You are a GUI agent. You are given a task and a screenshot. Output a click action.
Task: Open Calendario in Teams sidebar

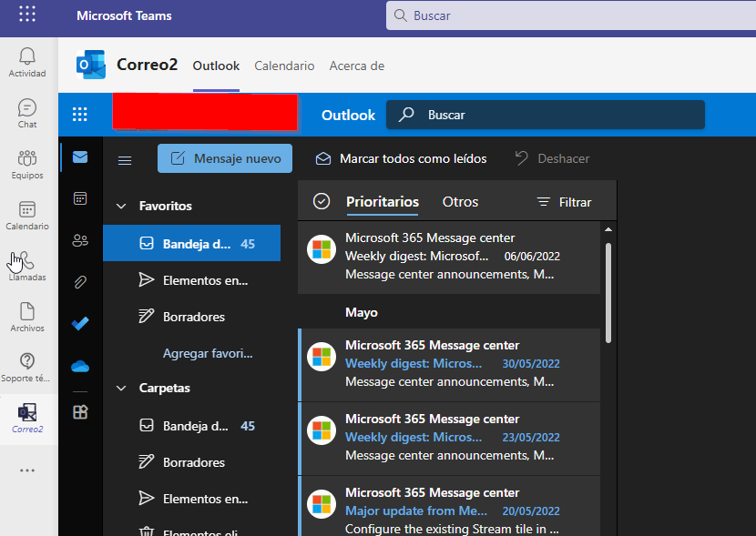coord(27,216)
